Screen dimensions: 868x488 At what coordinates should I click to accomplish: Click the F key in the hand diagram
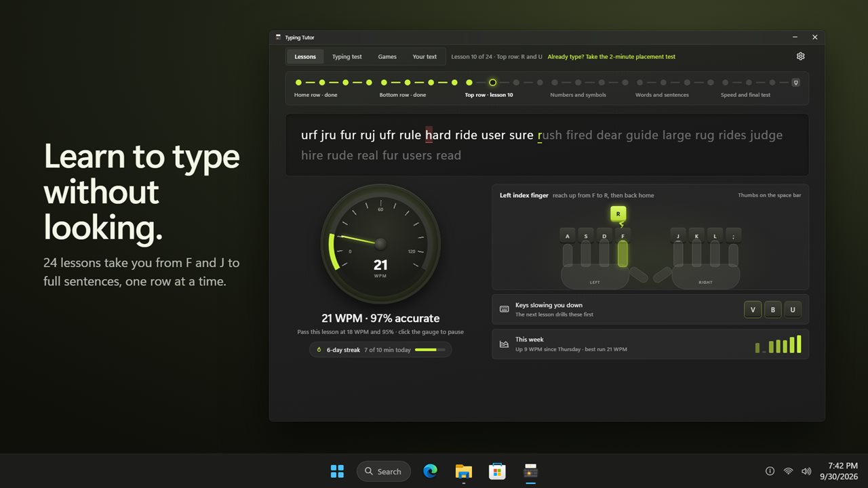point(623,237)
